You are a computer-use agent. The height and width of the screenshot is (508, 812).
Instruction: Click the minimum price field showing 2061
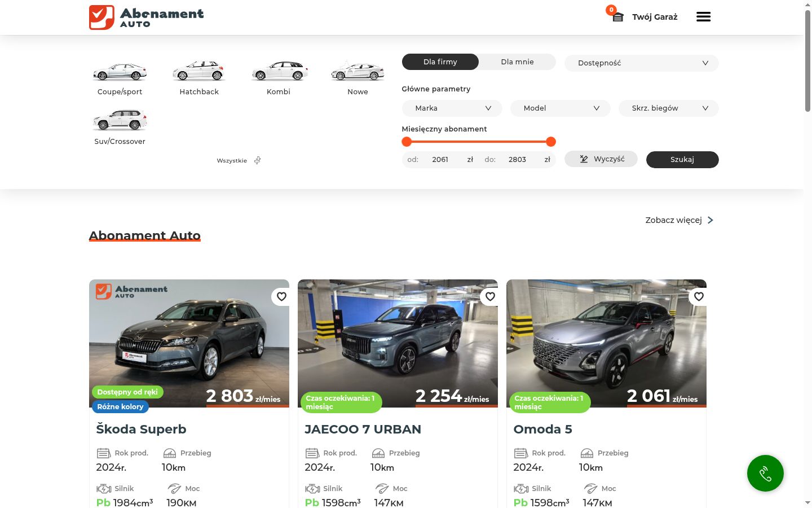click(x=440, y=160)
